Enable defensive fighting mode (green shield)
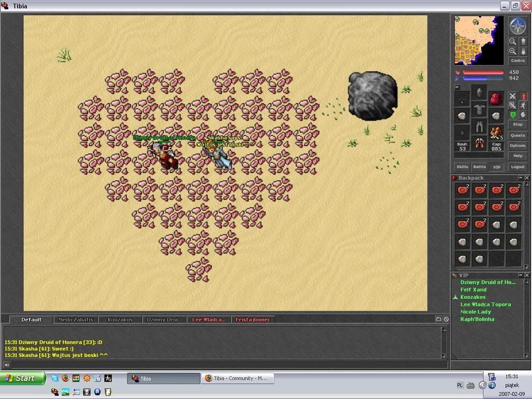The image size is (532, 399). click(512, 115)
